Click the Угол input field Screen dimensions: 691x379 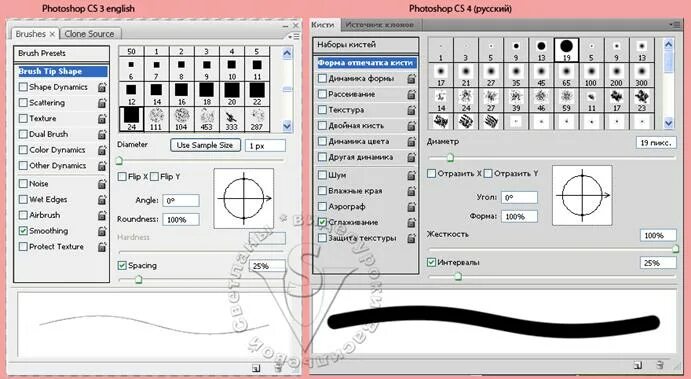[520, 197]
